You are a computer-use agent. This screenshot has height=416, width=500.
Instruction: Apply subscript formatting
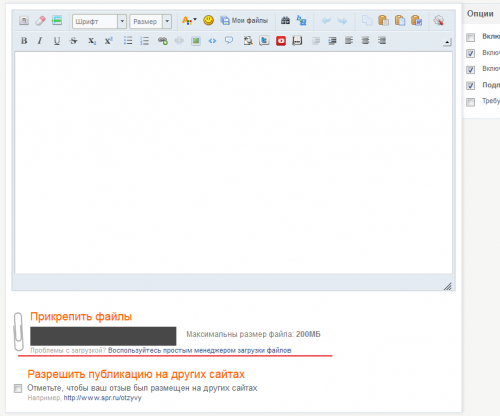[92, 41]
